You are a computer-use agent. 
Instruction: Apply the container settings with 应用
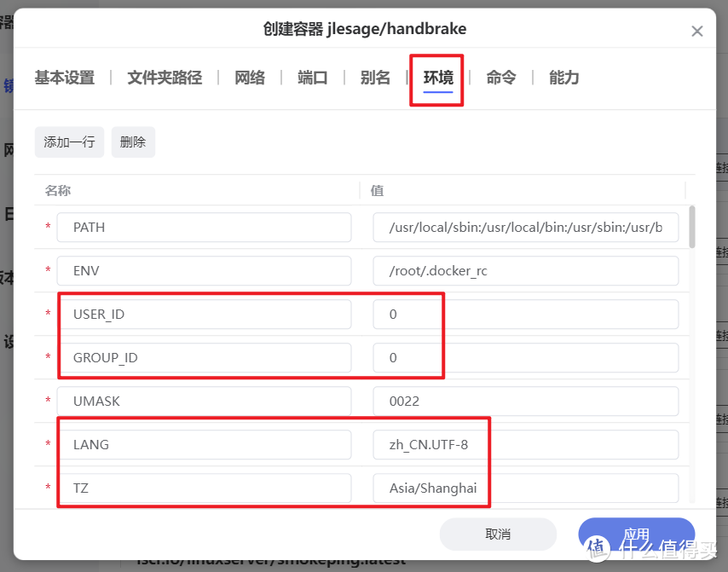pyautogui.click(x=636, y=534)
